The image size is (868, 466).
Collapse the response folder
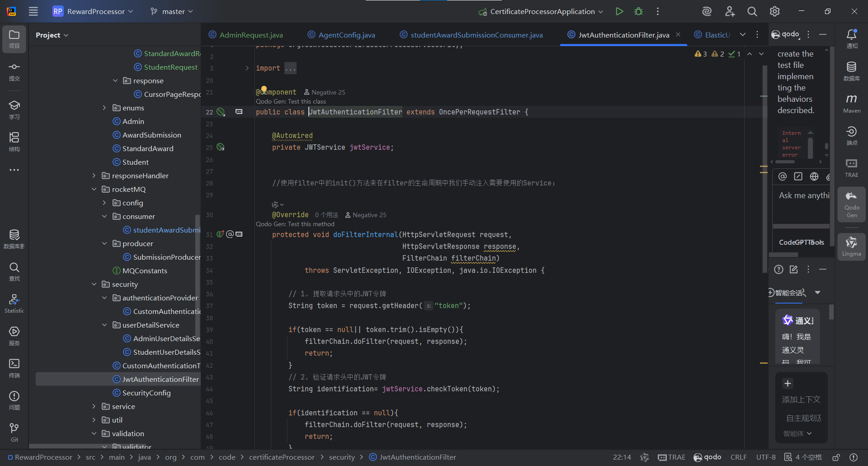(115, 81)
